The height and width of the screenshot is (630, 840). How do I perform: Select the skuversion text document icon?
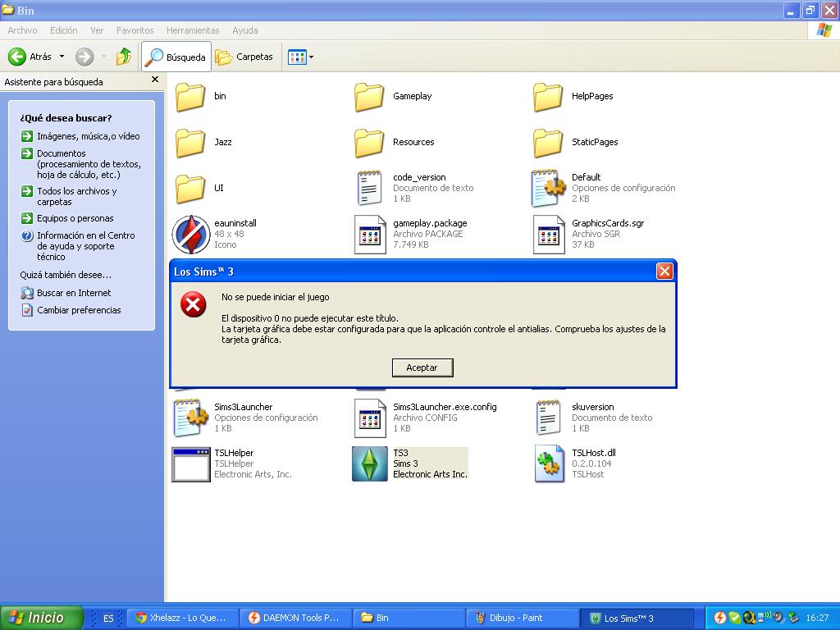tap(548, 418)
